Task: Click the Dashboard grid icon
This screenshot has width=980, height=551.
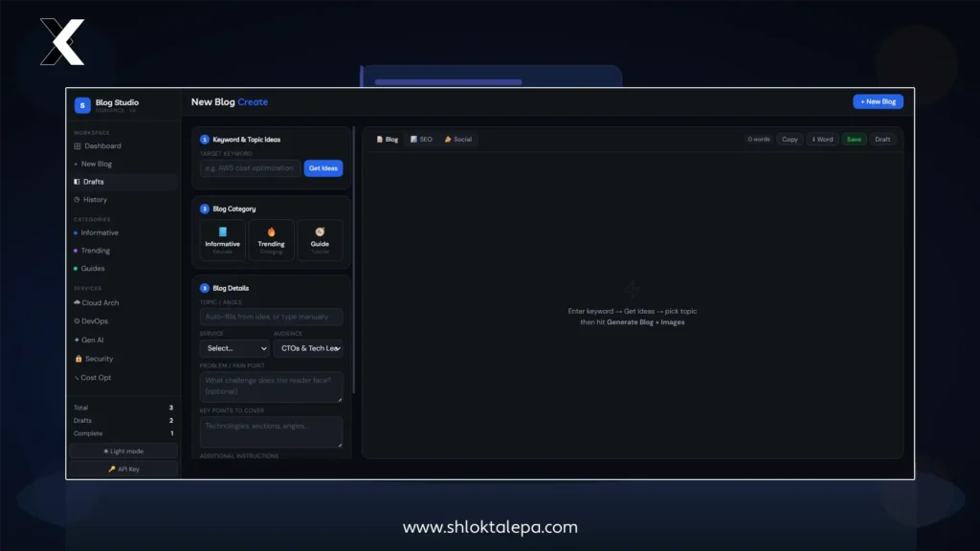Action: coord(77,146)
